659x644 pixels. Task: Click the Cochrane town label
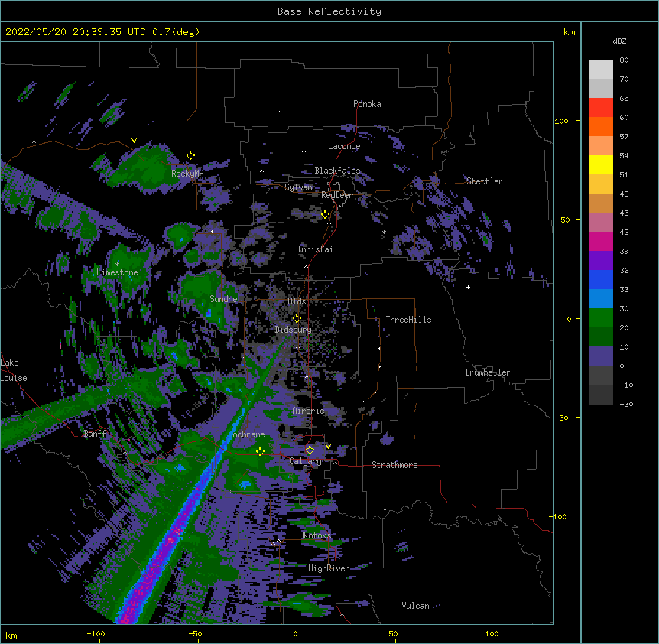(x=246, y=434)
